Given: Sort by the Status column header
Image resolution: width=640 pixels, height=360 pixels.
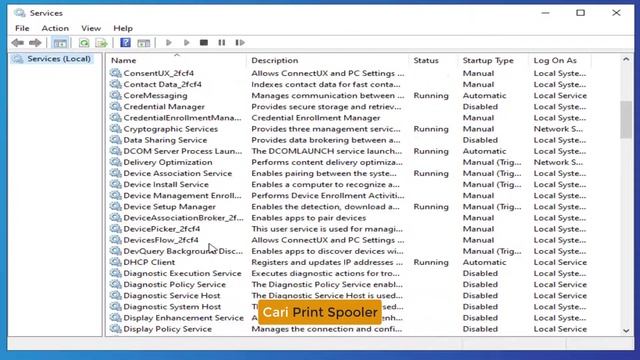Looking at the screenshot, I should [x=433, y=60].
